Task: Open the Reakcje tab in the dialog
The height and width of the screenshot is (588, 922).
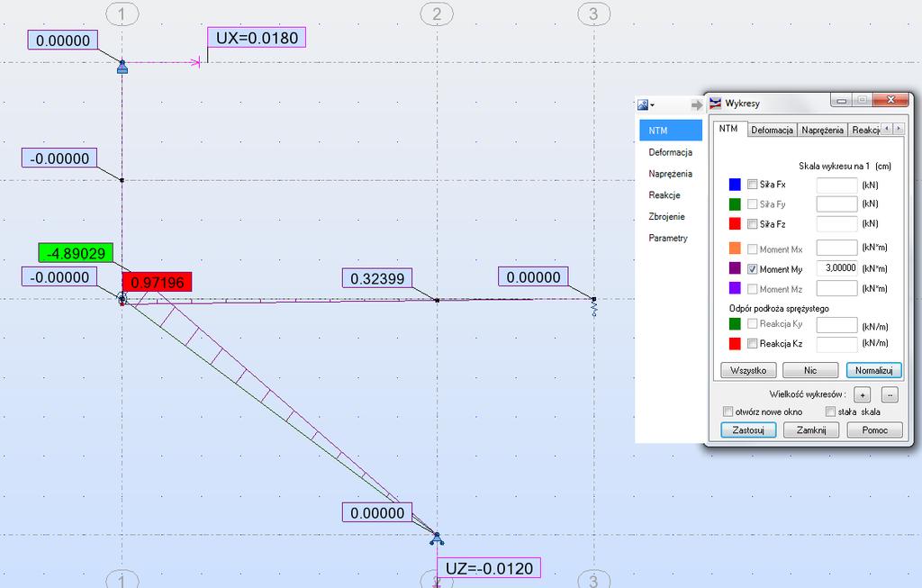Action: (865, 130)
